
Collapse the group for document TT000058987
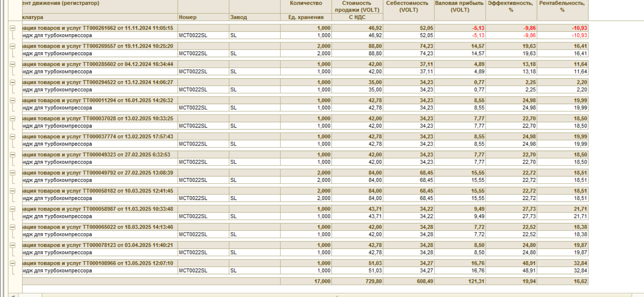coord(13,209)
